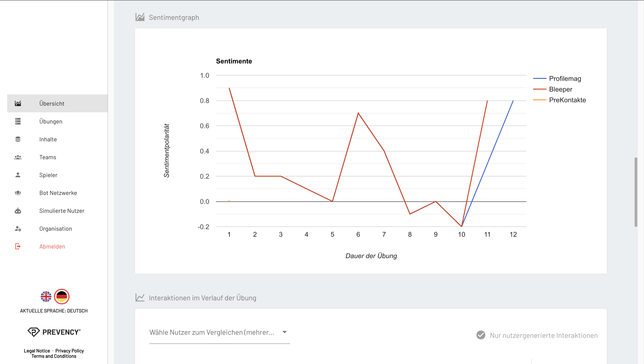Select the German flag language option
644x364 pixels.
pyautogui.click(x=61, y=297)
